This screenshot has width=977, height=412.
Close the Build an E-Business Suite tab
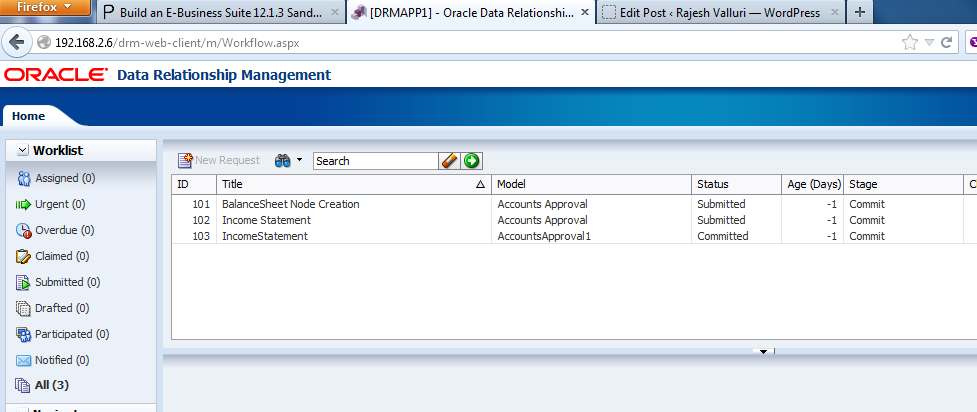coord(335,12)
